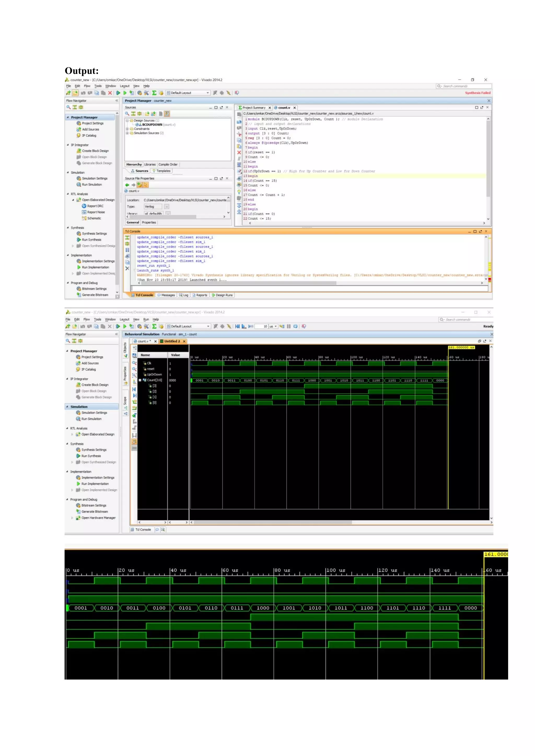The height and width of the screenshot is (756, 535).
Task: Click the Tcl Console clear (X) side icon
Action: (127, 268)
